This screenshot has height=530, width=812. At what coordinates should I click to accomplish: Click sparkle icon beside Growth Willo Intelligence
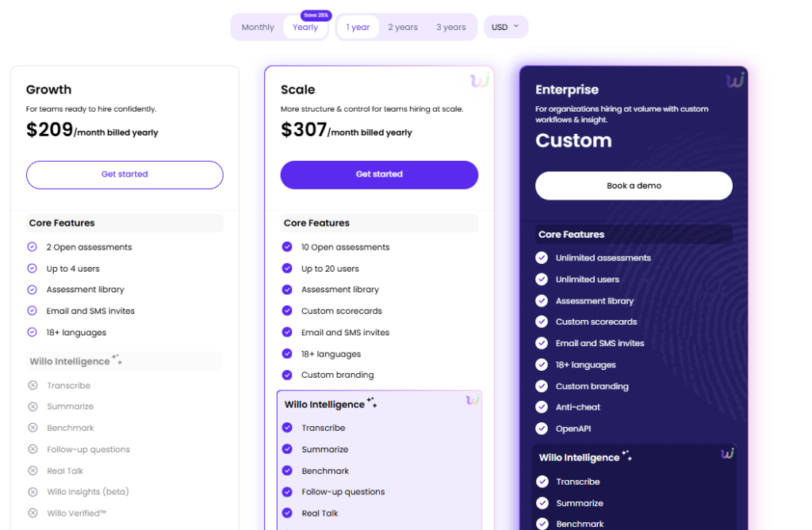tap(117, 360)
